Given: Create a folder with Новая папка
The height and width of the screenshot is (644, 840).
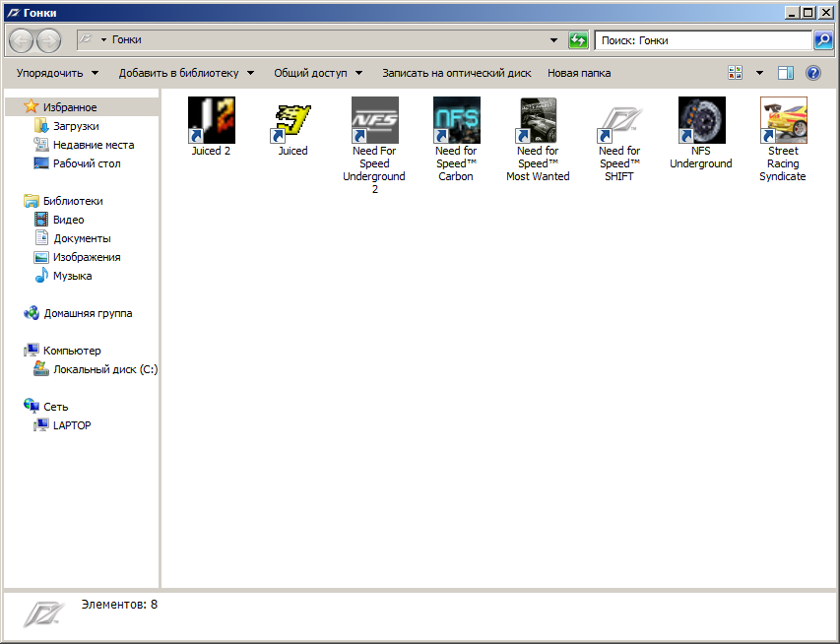Looking at the screenshot, I should (579, 73).
